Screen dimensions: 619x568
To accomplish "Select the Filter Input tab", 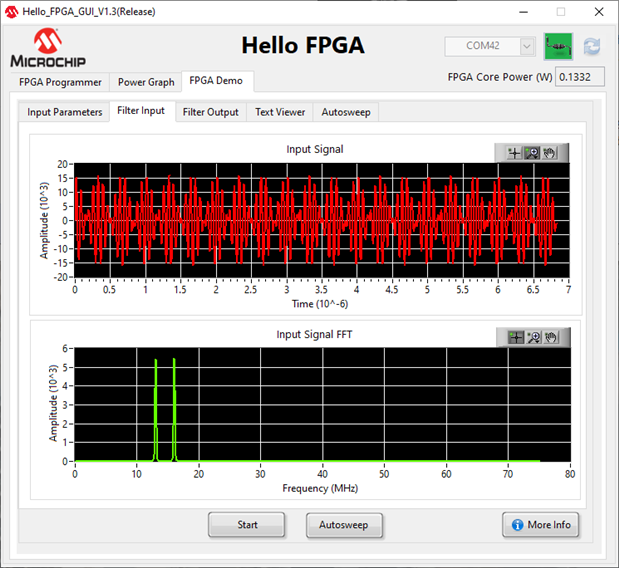I will 141,111.
